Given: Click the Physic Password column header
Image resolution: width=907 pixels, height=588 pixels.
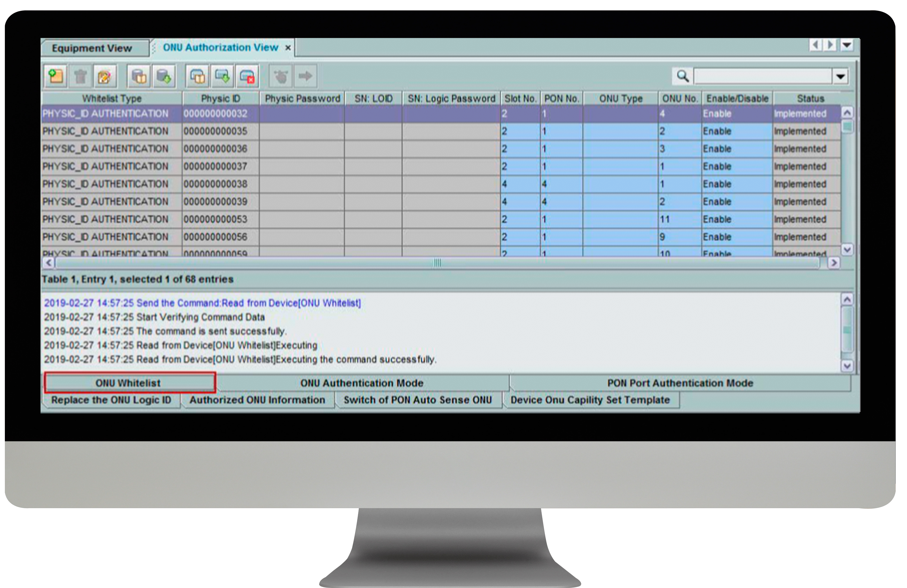Looking at the screenshot, I should tap(302, 98).
